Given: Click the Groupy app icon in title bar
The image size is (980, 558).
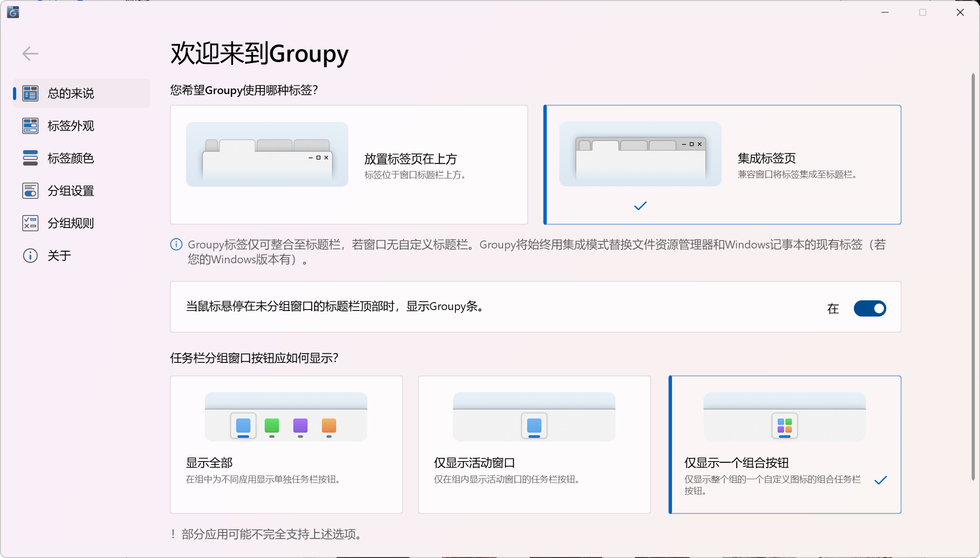Looking at the screenshot, I should point(13,12).
